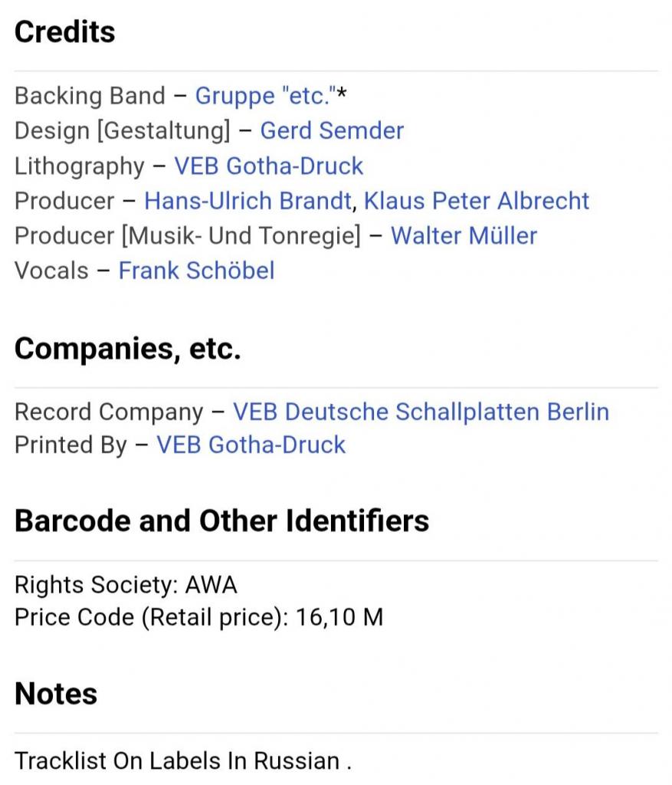
Task: Open Frank Schöbel vocals link
Action: (196, 270)
